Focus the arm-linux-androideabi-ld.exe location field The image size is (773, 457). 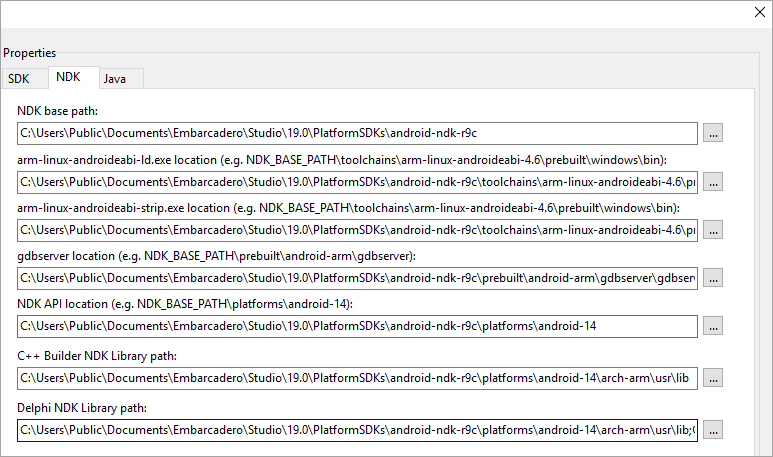356,182
